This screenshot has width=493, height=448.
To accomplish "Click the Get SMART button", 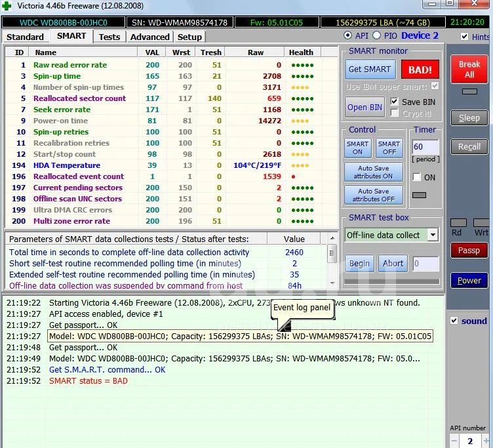I will (x=370, y=70).
